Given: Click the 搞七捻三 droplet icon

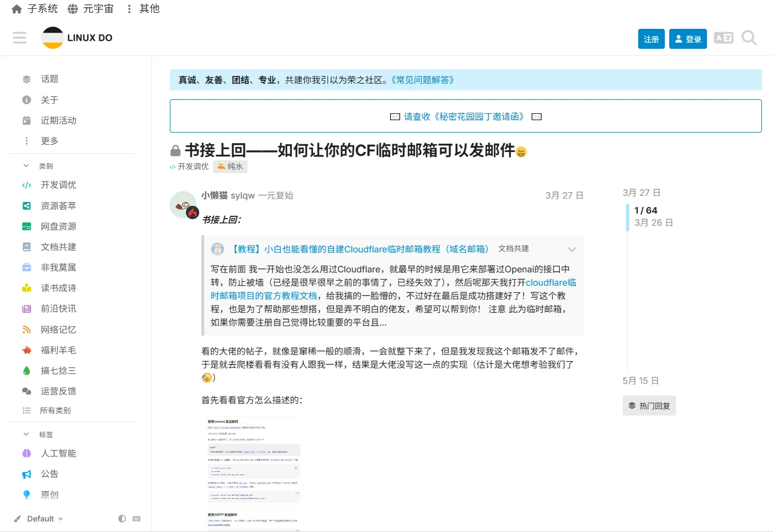Looking at the screenshot, I should (x=27, y=371).
